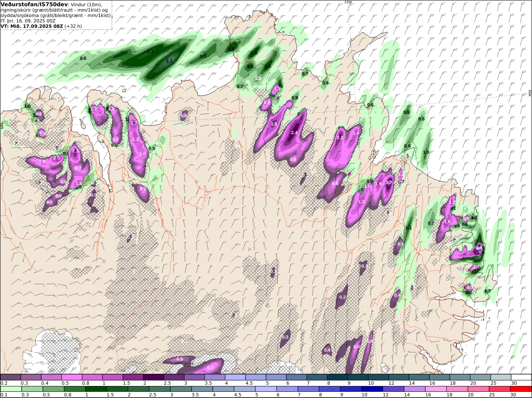532x398 pixels.
Task: Click the navy blue swatch after 10 in the lower legend
Action: point(373,389)
